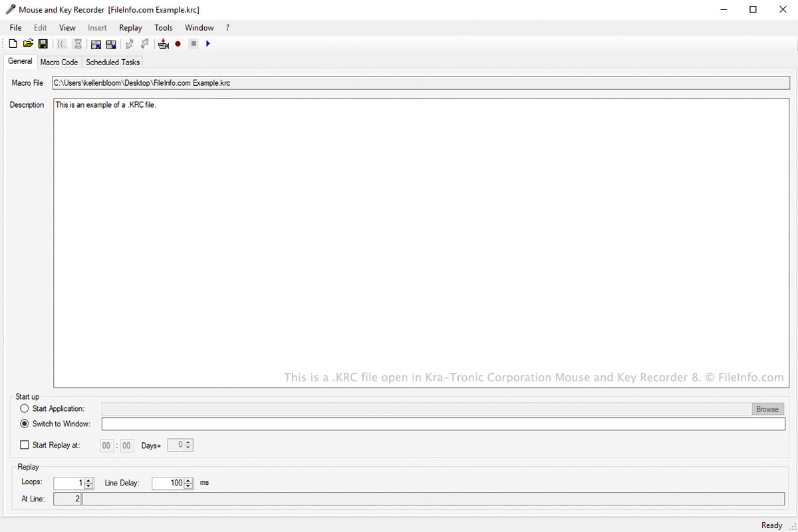
Task: Increase the Line Delay value
Action: click(x=188, y=480)
